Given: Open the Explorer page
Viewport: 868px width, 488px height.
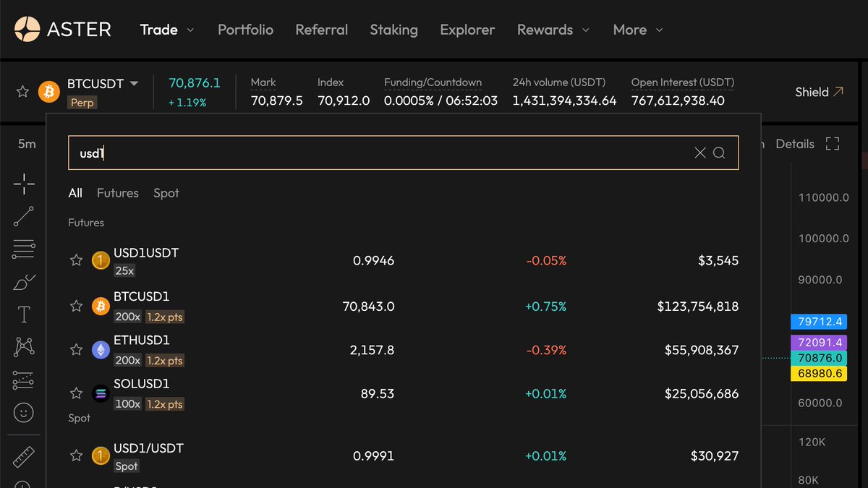Looking at the screenshot, I should click(467, 30).
